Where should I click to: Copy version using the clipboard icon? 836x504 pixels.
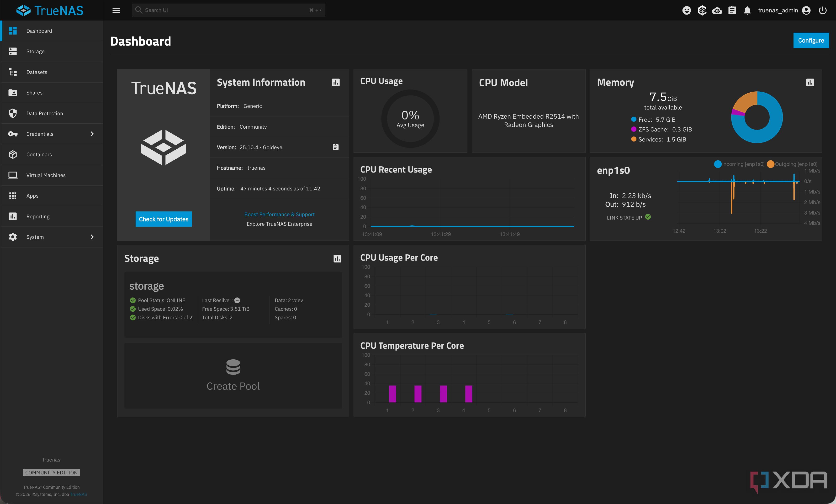(x=336, y=147)
